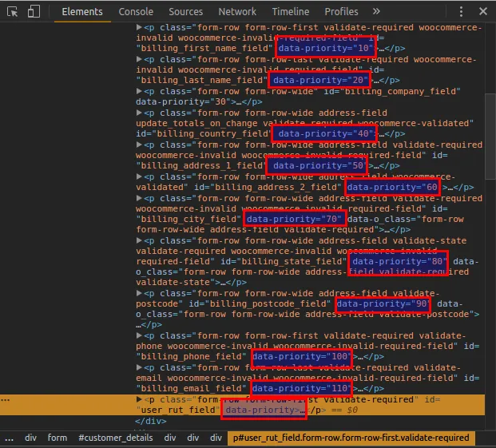Select the "billing_city_field" id value

click(188, 219)
